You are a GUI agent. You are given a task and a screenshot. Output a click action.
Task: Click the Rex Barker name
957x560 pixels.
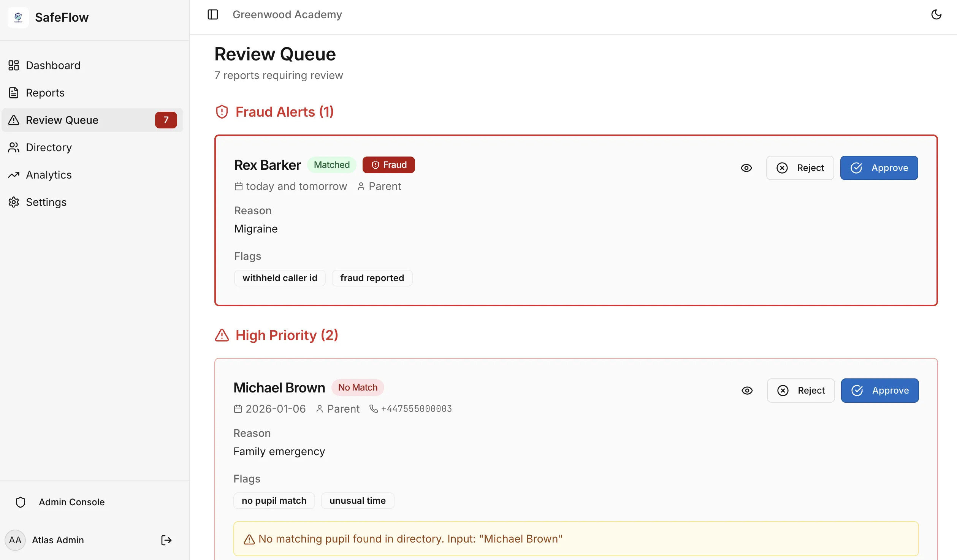[268, 165]
